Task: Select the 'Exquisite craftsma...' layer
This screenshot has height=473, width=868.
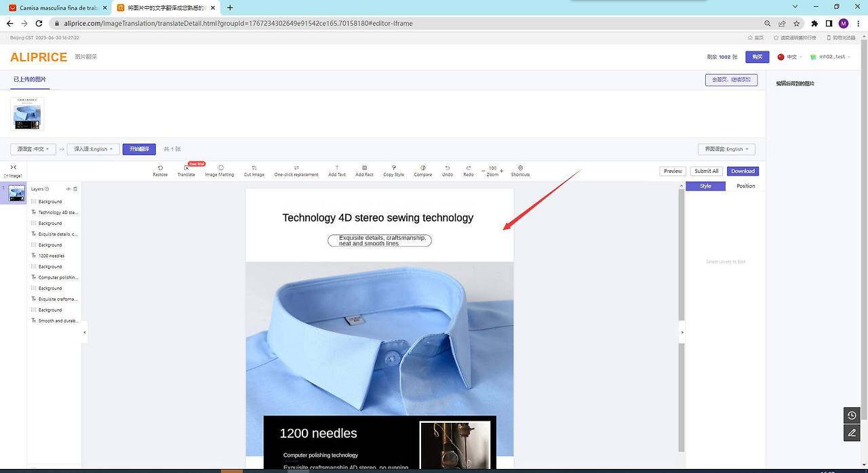Action: point(55,299)
